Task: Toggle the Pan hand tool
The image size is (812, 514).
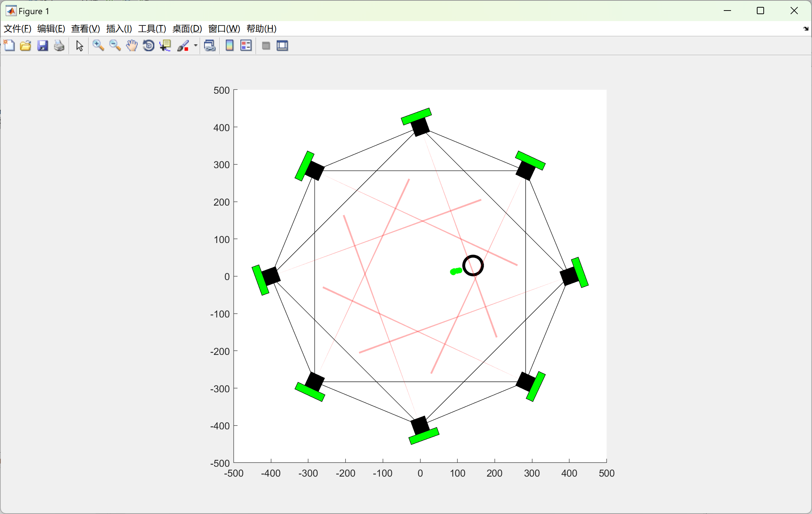Action: (x=132, y=46)
